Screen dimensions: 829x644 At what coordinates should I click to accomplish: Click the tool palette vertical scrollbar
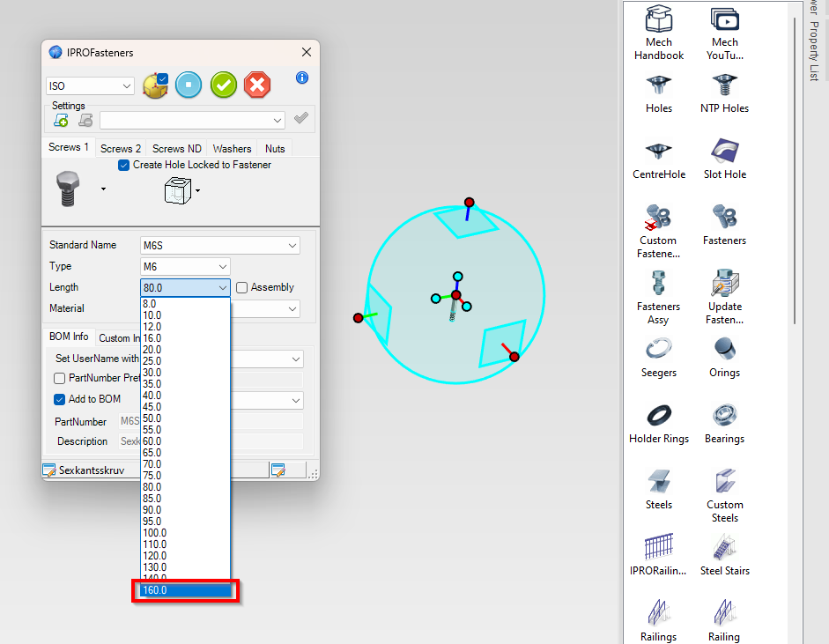coord(794,171)
